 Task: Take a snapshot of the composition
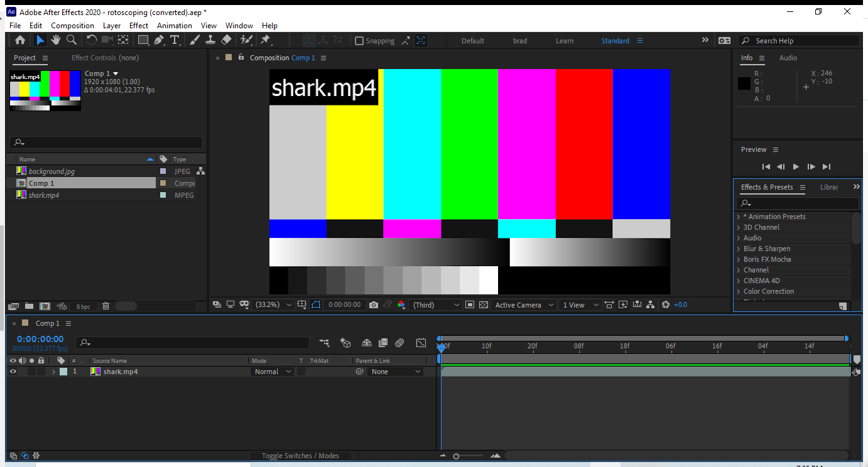pyautogui.click(x=374, y=304)
